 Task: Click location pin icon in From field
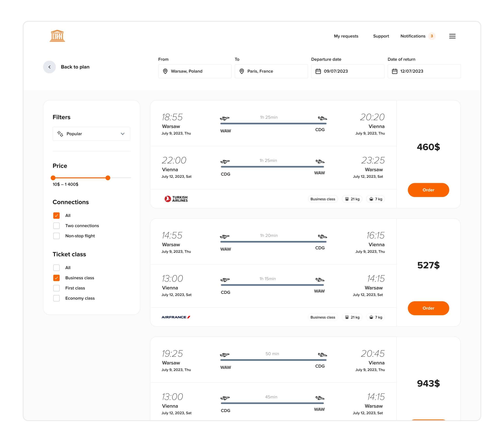[x=165, y=71]
